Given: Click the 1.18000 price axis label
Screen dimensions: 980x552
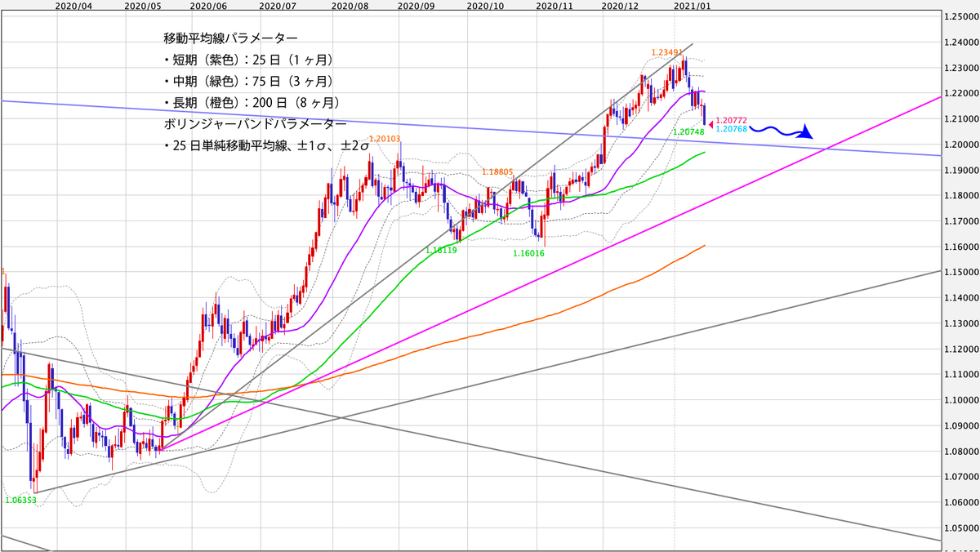Looking at the screenshot, I should coord(960,195).
